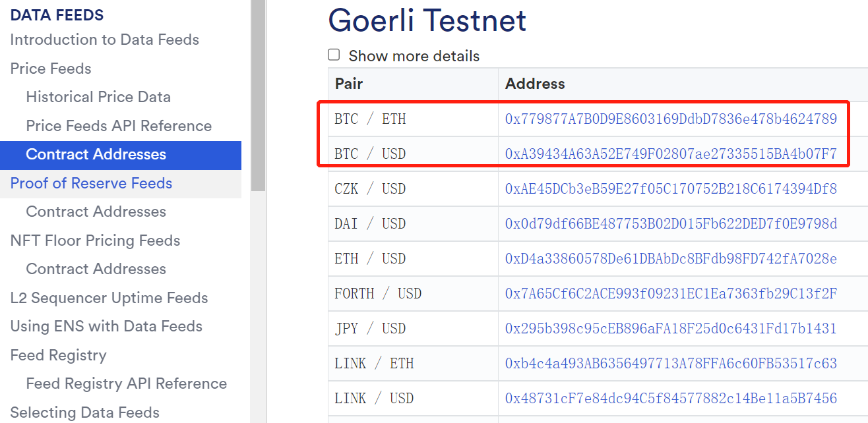Open Introduction to Data Feeds page
Viewport: 868px width, 423px height.
[x=104, y=40]
